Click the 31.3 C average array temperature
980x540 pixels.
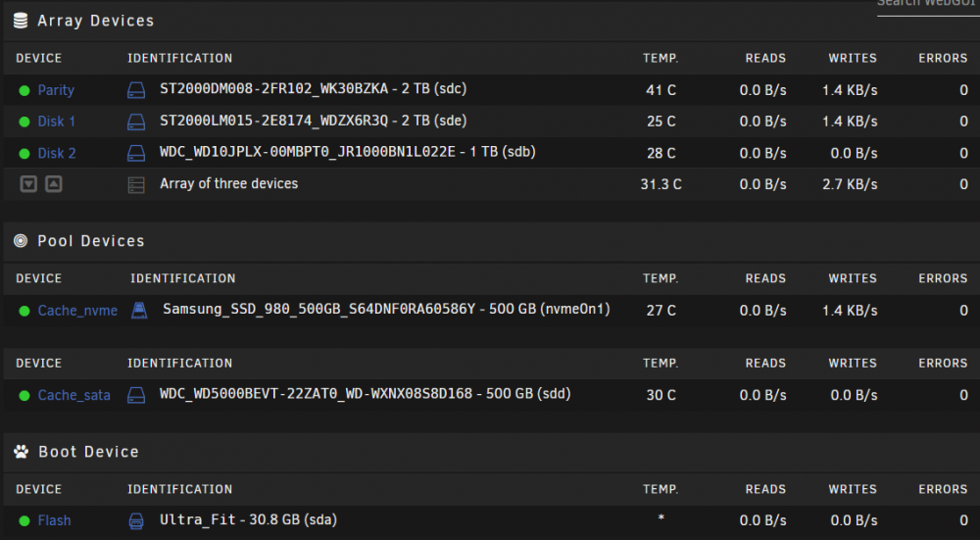click(x=661, y=184)
